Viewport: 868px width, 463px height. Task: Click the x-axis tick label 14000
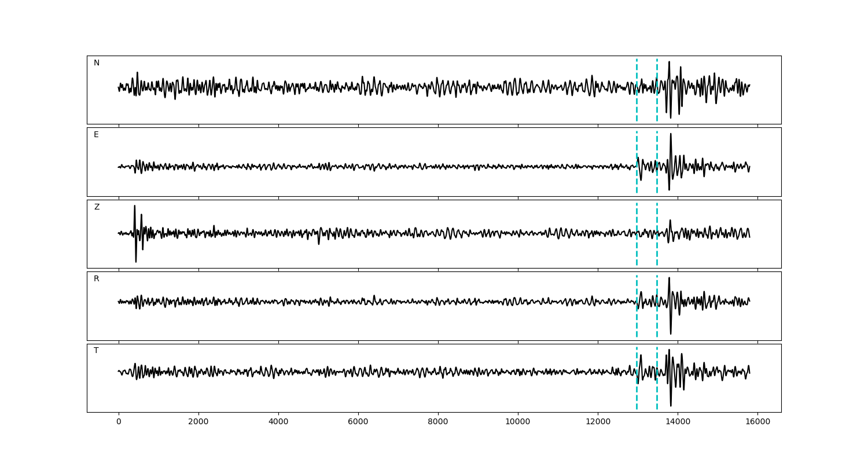[678, 422]
